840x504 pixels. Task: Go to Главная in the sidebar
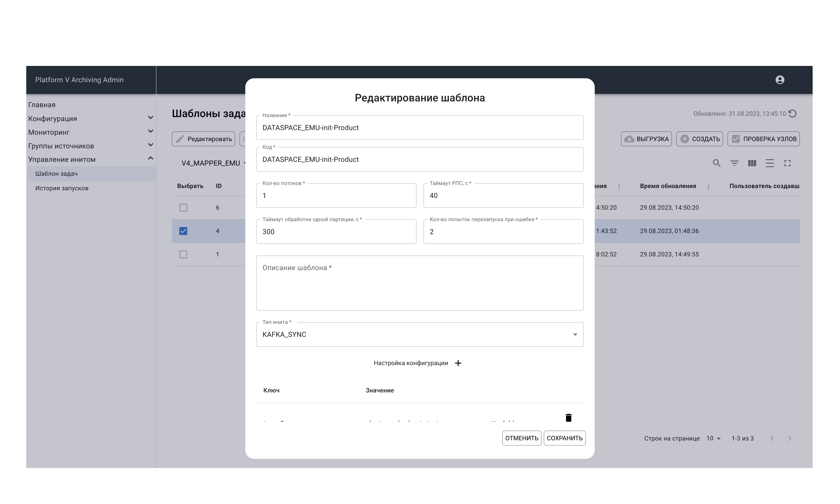pos(42,105)
